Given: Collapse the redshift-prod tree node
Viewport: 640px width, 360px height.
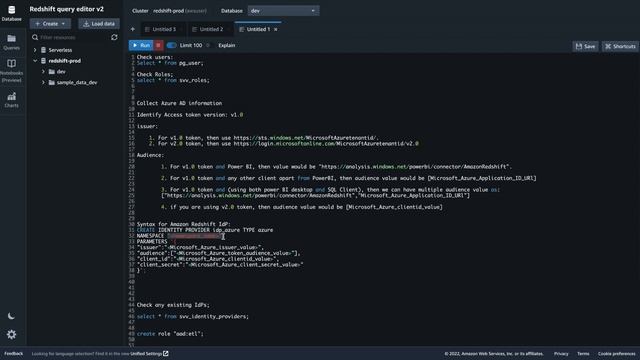Looking at the screenshot, I should coord(35,61).
